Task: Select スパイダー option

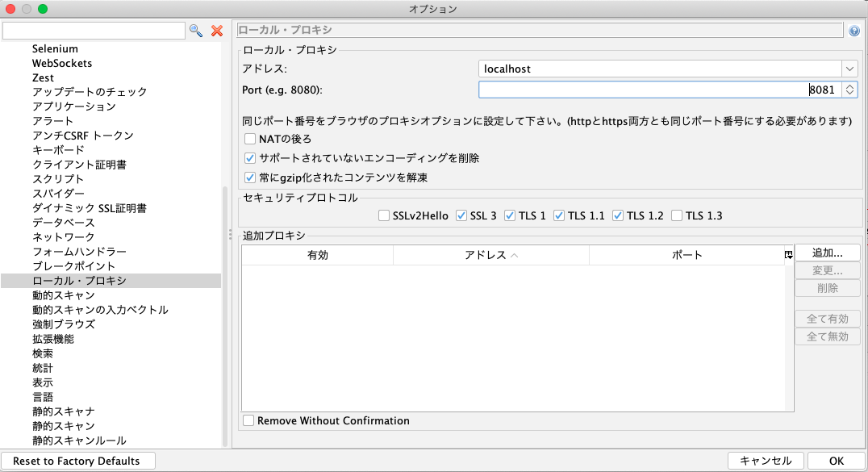Action: [x=58, y=194]
